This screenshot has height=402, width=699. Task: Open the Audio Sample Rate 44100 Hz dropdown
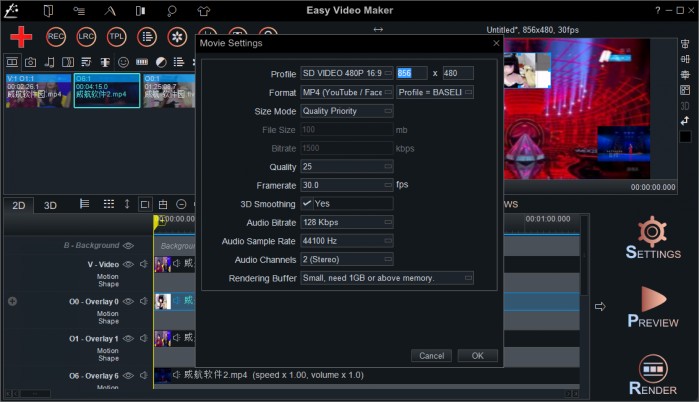coord(346,241)
